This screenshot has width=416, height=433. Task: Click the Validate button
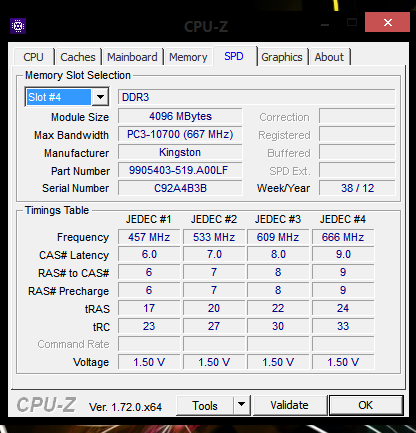tap(290, 405)
